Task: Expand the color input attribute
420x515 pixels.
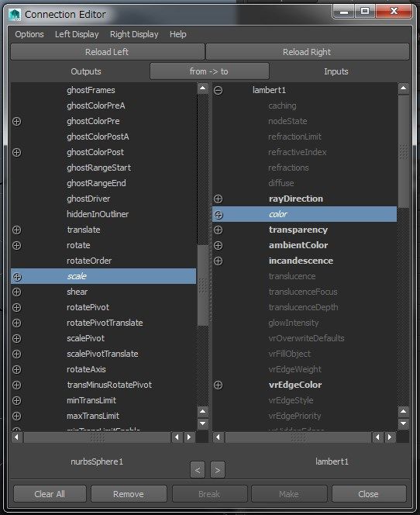Action: click(x=219, y=215)
